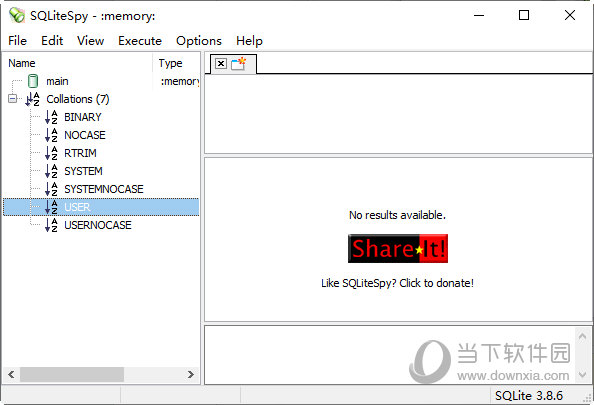Image resolution: width=594 pixels, height=405 pixels.
Task: Select the NOCASE collation
Action: (x=85, y=135)
